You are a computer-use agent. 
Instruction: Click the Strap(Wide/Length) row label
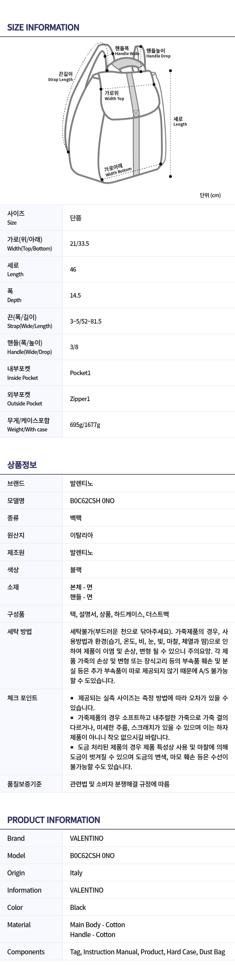coord(30,321)
